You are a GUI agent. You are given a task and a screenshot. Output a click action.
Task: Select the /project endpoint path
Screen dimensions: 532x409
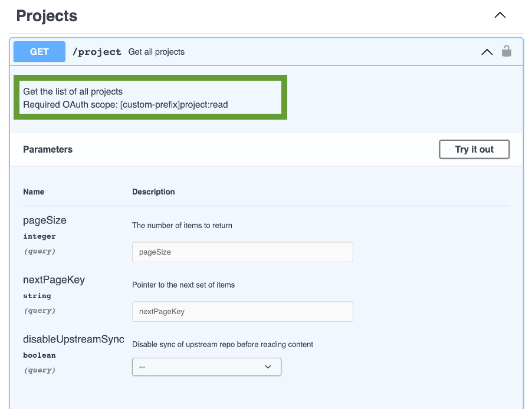click(x=97, y=52)
